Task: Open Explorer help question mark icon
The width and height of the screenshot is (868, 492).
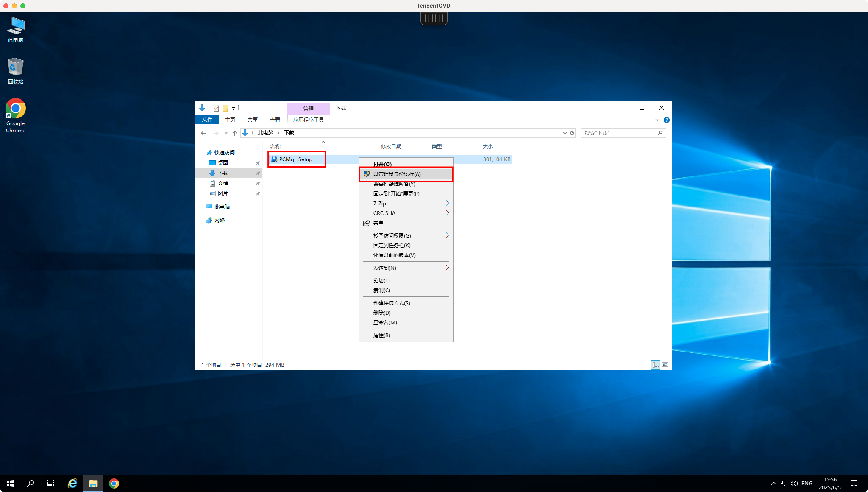Action: [666, 120]
